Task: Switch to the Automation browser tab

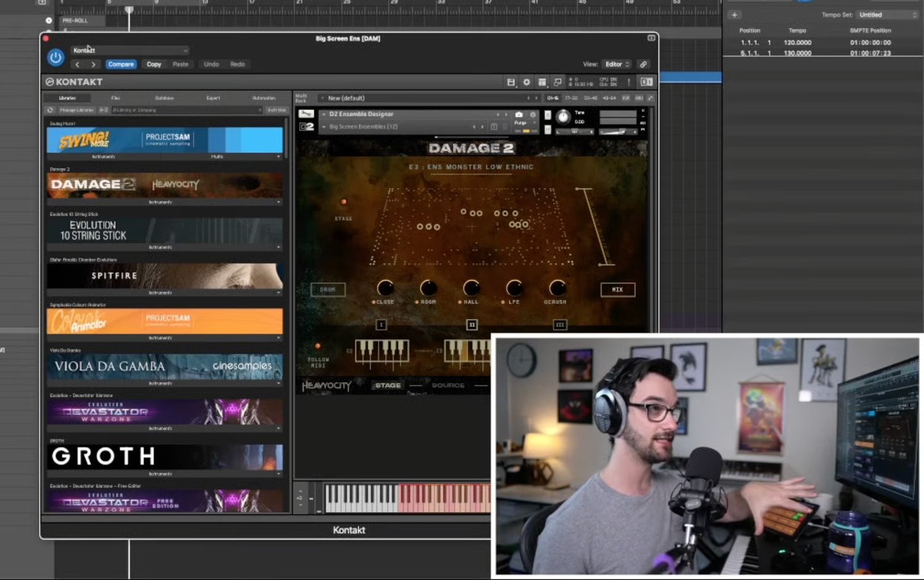Action: [264, 98]
